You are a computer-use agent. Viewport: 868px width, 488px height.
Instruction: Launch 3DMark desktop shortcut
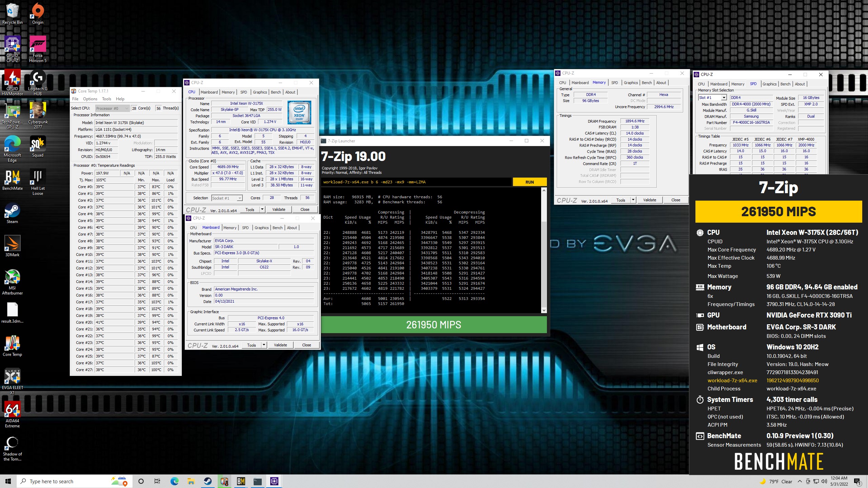coord(13,246)
